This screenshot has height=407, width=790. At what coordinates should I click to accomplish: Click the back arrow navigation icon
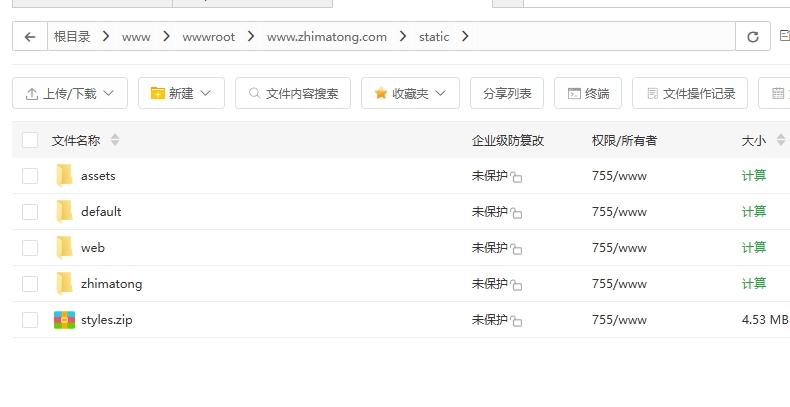30,37
